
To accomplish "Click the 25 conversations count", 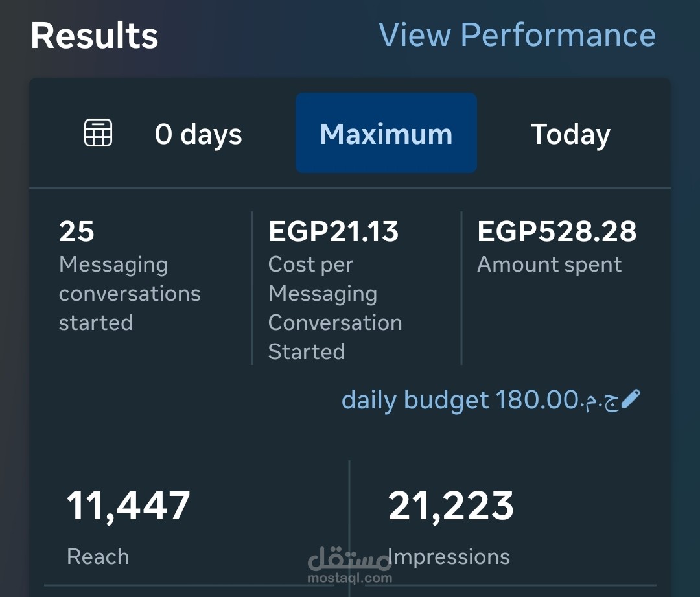I will coord(76,231).
